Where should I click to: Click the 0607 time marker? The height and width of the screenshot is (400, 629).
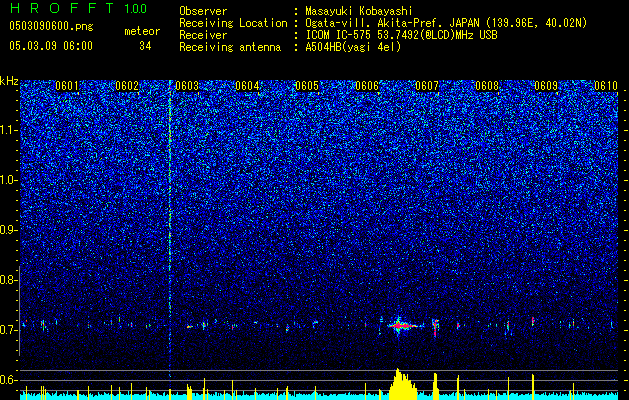pyautogui.click(x=427, y=86)
